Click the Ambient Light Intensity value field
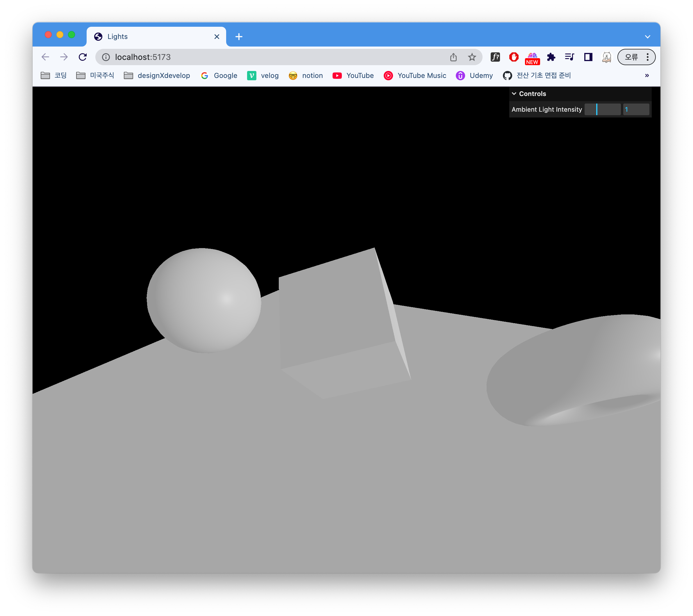 636,109
